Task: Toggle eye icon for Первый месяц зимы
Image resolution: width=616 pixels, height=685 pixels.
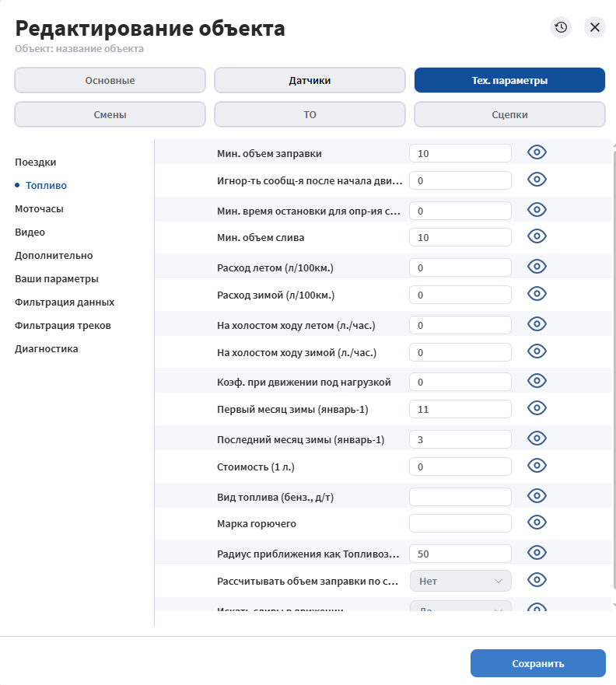Action: pos(537,408)
